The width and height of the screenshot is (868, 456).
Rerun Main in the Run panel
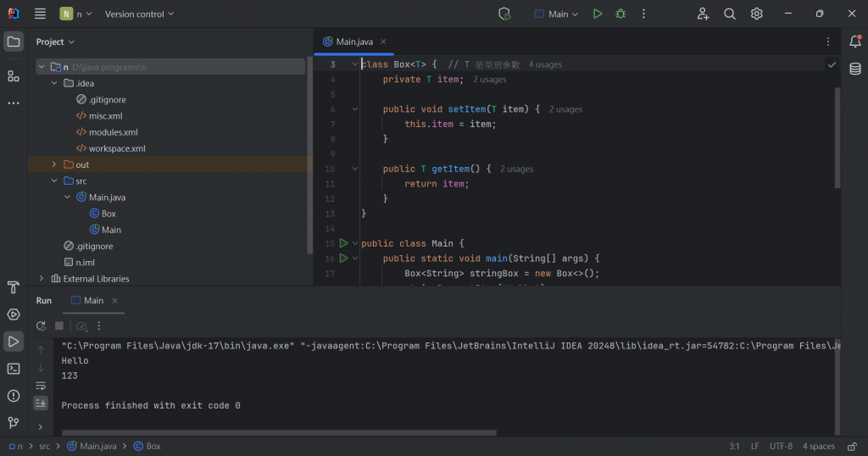point(41,326)
